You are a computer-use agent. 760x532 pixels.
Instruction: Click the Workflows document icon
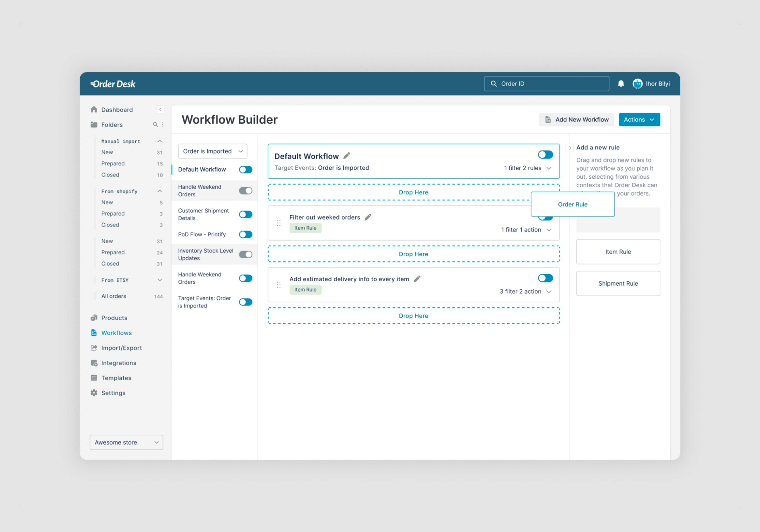tap(94, 333)
